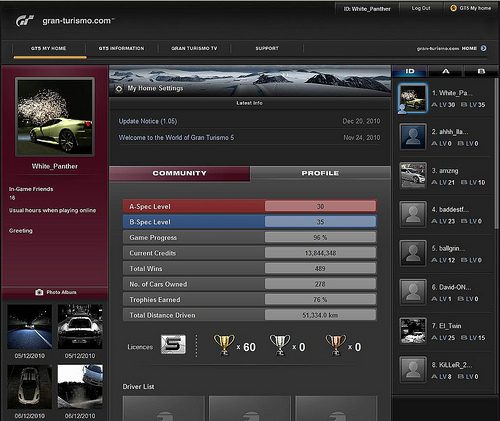This screenshot has width=500, height=421.
Task: Click the gran-turismo.com HOME arrow icon
Action: (483, 48)
